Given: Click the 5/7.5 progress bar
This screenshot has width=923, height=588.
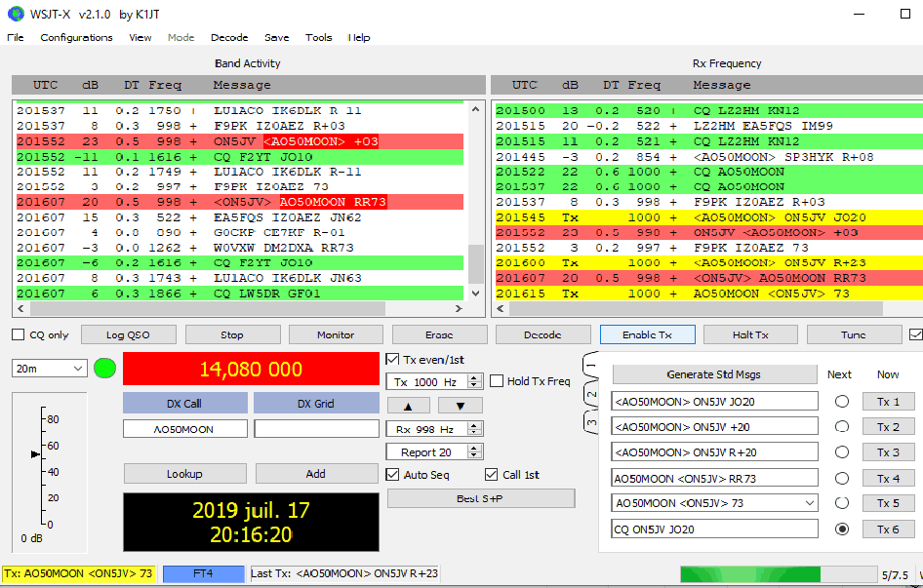Looking at the screenshot, I should click(x=778, y=574).
